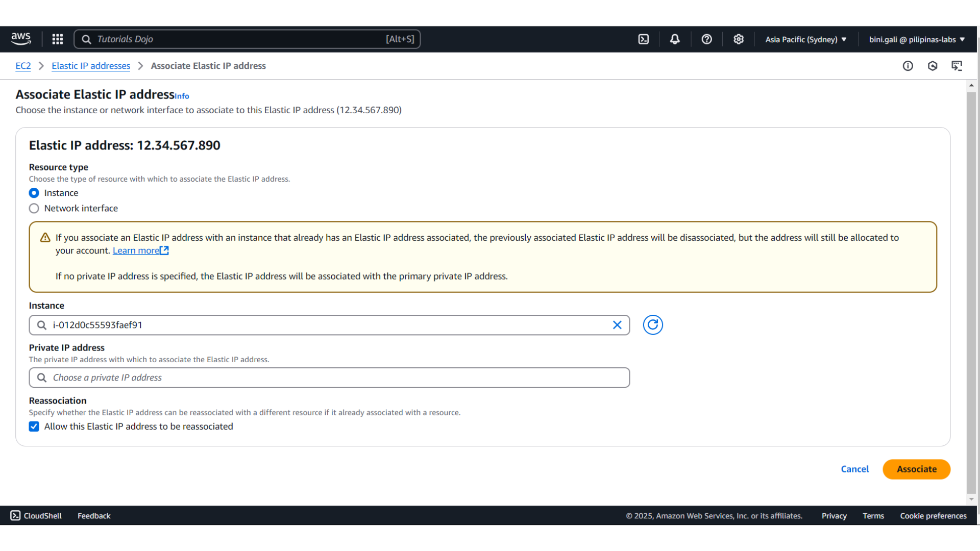Expand the Asia Pacific (Sydney) region dropdown
The width and height of the screenshot is (980, 551).
805,39
